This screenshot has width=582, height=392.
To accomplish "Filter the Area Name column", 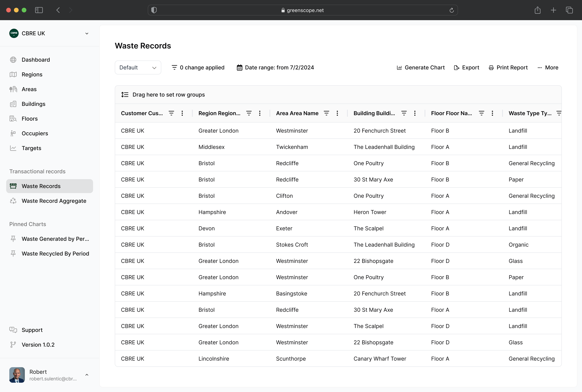I will click(x=326, y=113).
